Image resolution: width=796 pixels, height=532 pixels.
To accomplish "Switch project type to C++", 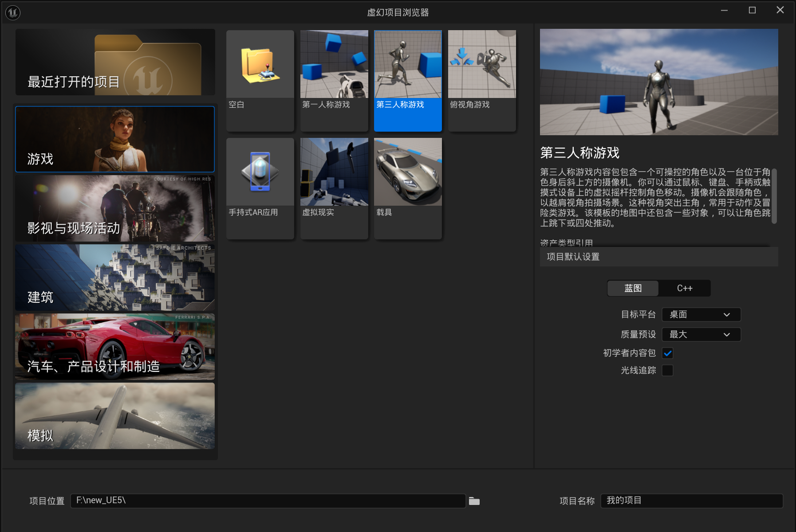I will tap(684, 288).
